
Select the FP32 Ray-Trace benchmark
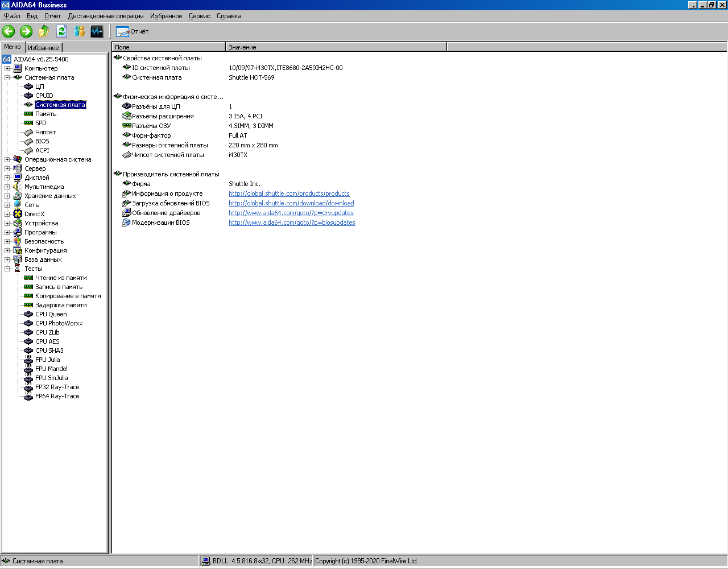point(57,387)
